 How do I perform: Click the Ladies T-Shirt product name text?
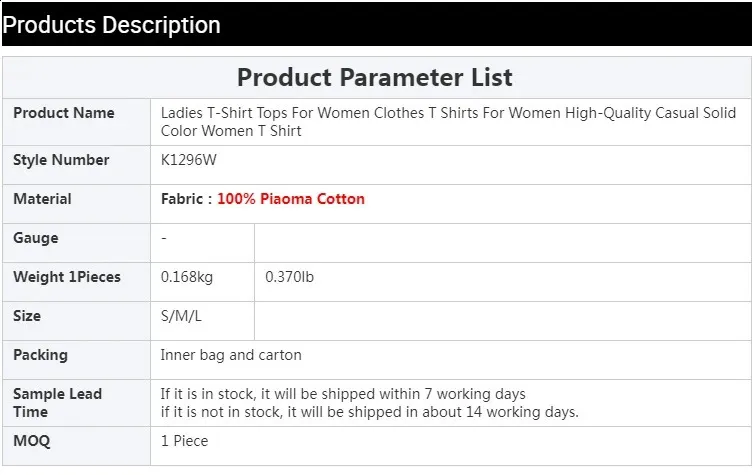(448, 122)
